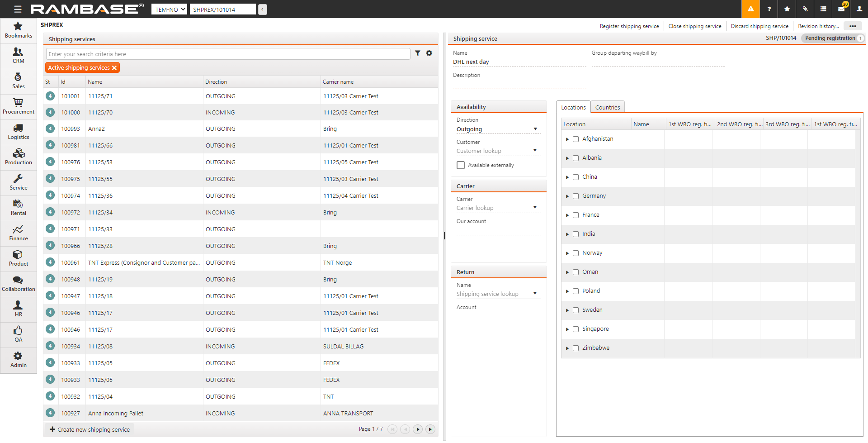The width and height of the screenshot is (868, 443).
Task: Check the Norway location checkbox
Action: click(x=576, y=253)
